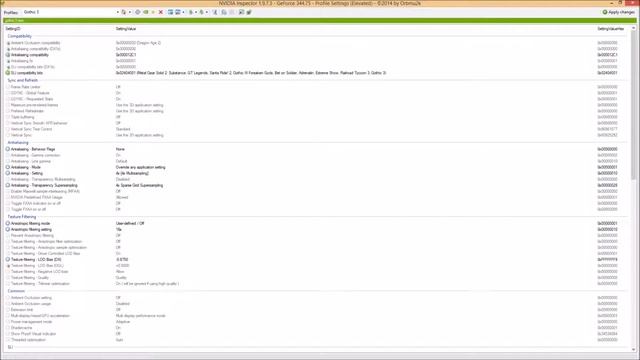Collapse the Antialiasing settings group header
This screenshot has width=640, height=360.
coord(18,143)
